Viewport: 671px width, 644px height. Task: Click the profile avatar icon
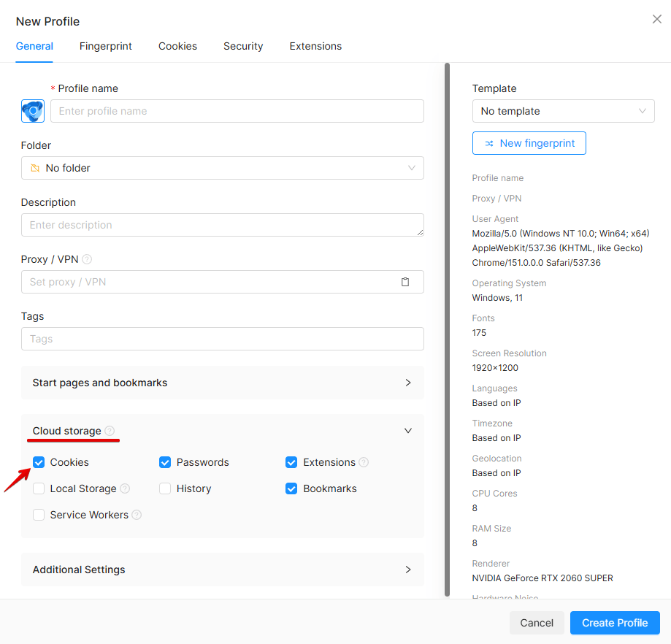tap(33, 111)
